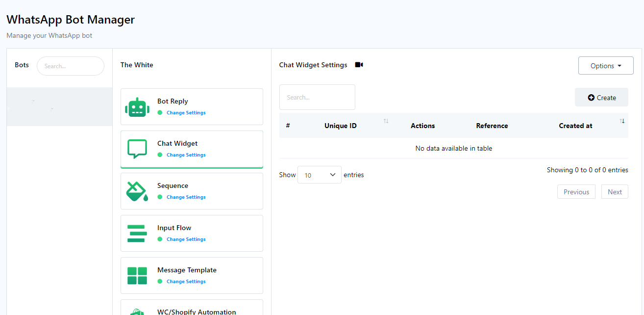Click the WC/Shopify Automation icon
The image size is (644, 315).
[137, 312]
